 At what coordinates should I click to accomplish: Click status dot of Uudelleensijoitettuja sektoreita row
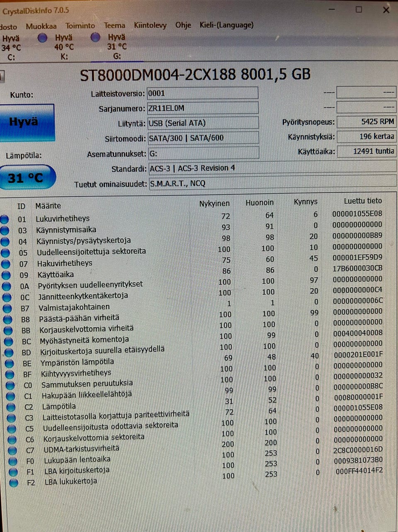tap(5, 253)
